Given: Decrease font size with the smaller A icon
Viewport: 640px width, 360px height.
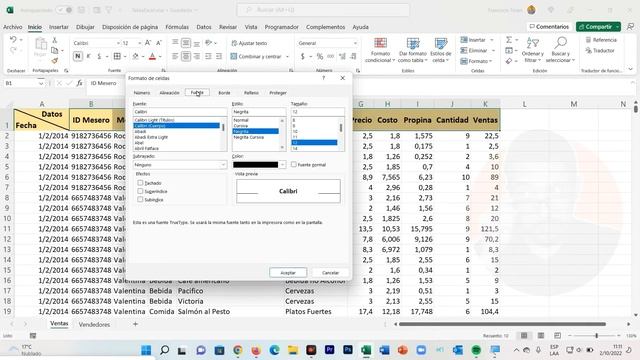Looking at the screenshot, I should [x=159, y=43].
